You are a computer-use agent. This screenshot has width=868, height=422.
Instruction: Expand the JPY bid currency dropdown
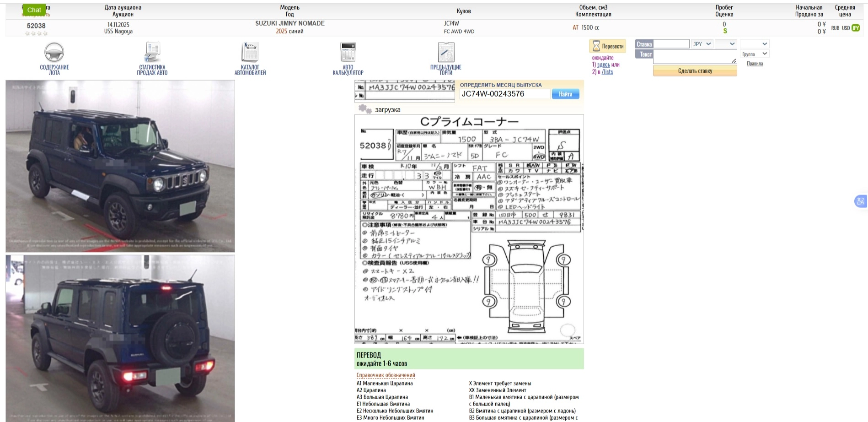click(702, 44)
